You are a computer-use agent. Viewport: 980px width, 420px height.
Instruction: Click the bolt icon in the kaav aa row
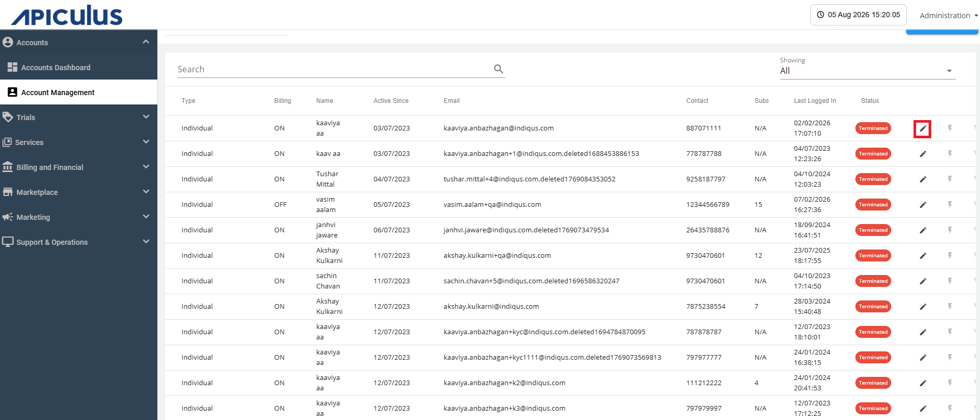(950, 154)
